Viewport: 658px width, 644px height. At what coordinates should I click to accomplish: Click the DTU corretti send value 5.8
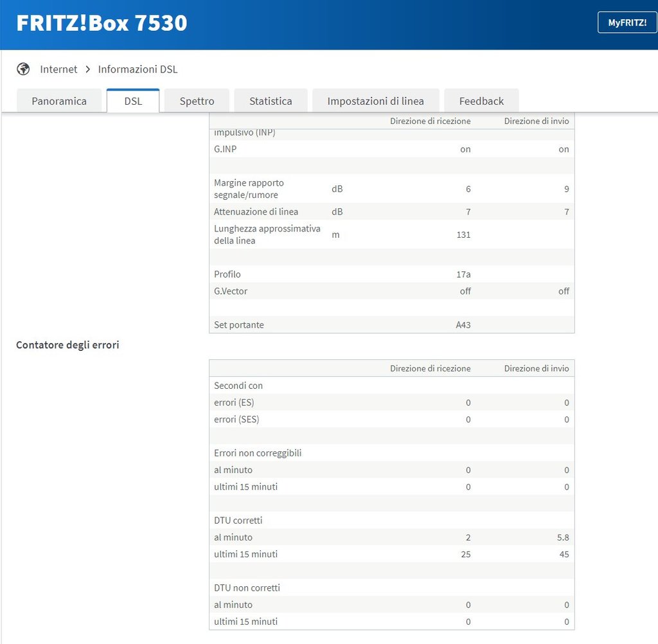pyautogui.click(x=563, y=537)
